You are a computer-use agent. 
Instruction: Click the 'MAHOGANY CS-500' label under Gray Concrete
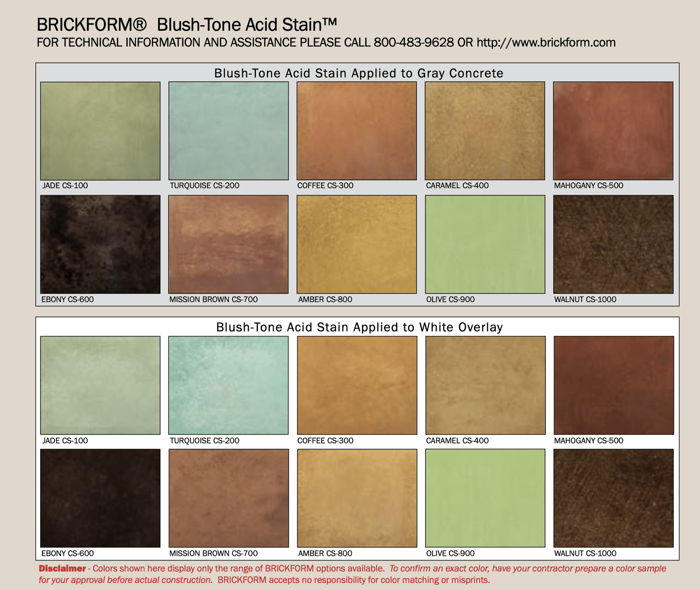[588, 186]
